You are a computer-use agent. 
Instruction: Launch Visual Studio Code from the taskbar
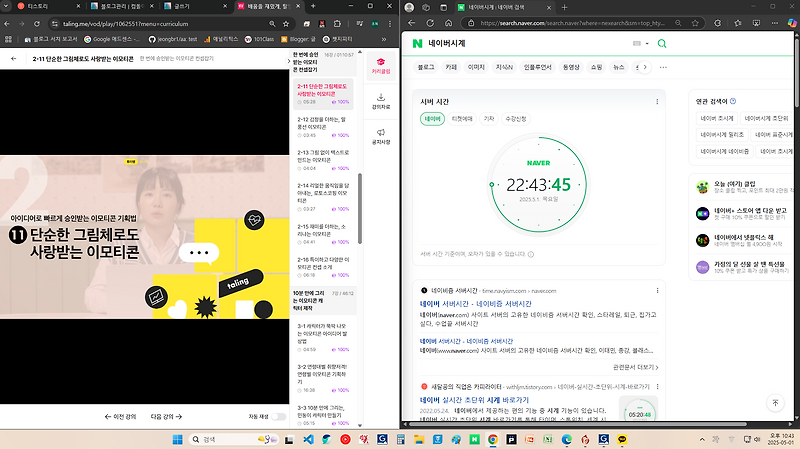[x=308, y=439]
